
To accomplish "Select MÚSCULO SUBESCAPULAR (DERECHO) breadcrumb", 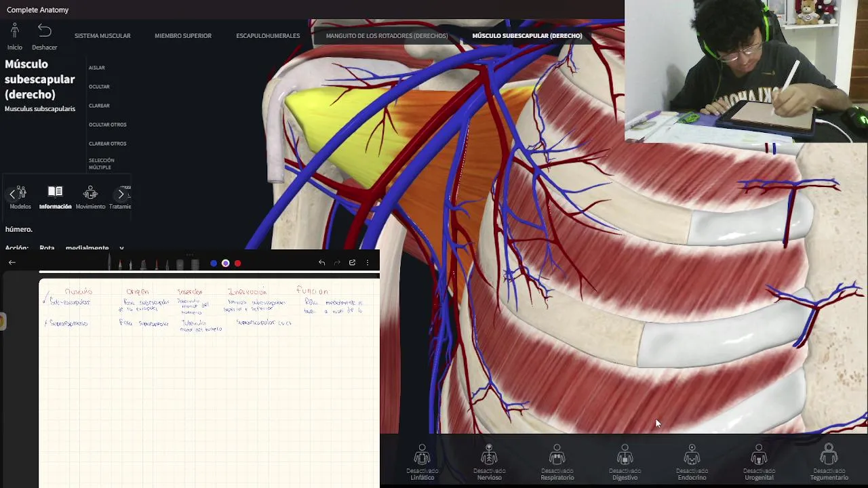I will [x=527, y=36].
